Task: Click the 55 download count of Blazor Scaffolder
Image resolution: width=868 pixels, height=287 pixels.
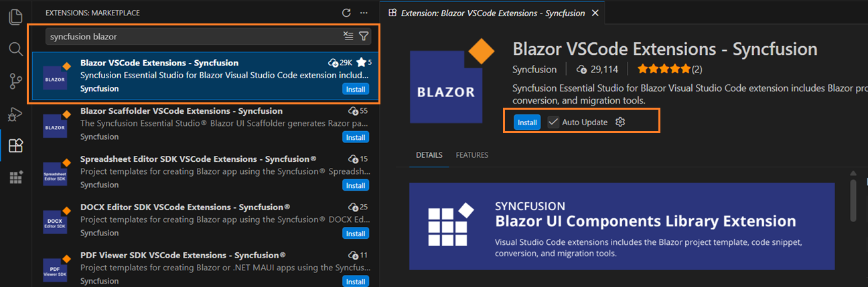Action: 358,111
